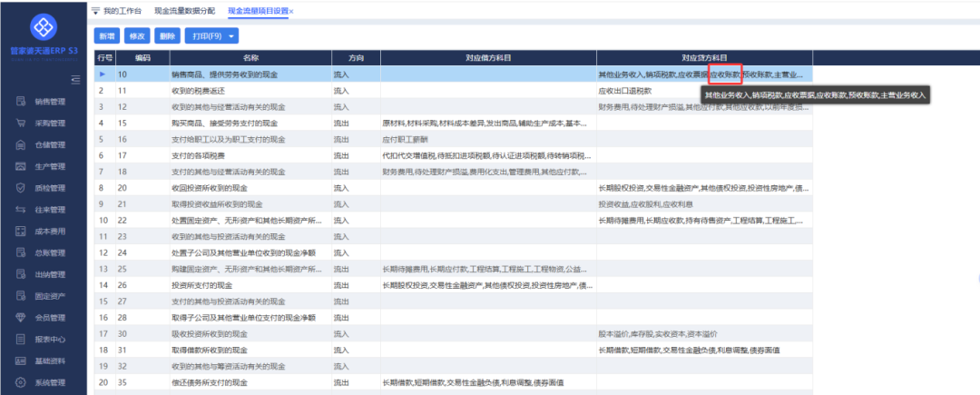This screenshot has height=395, width=980.
Task: Click the 对应借方科目 column header
Action: (488, 57)
